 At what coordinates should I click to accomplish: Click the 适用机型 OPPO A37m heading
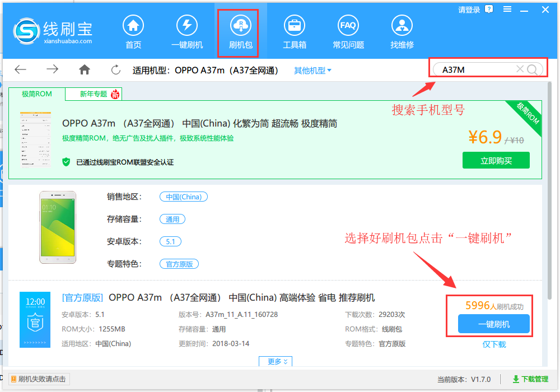tap(206, 71)
